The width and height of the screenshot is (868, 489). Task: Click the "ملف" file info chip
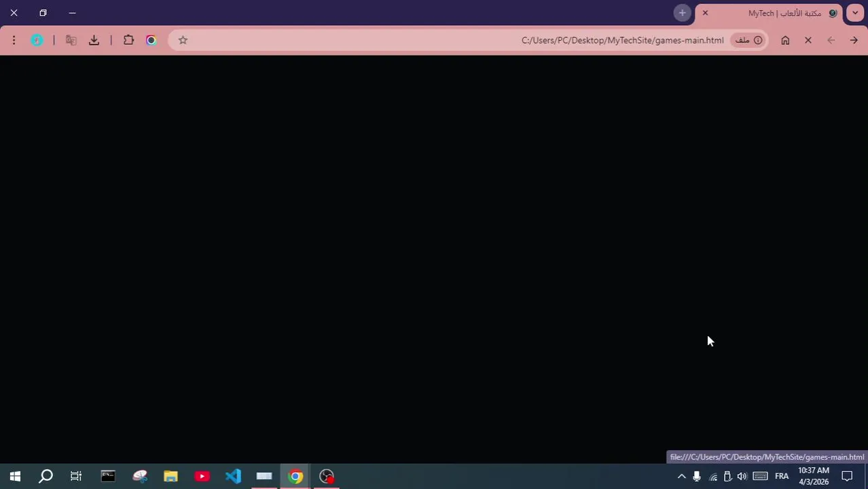[x=748, y=40]
